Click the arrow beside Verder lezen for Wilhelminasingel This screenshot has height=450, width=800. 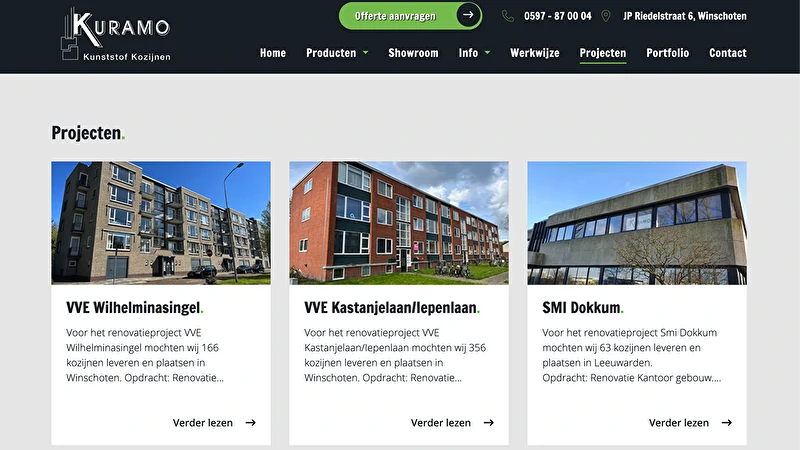click(x=251, y=422)
